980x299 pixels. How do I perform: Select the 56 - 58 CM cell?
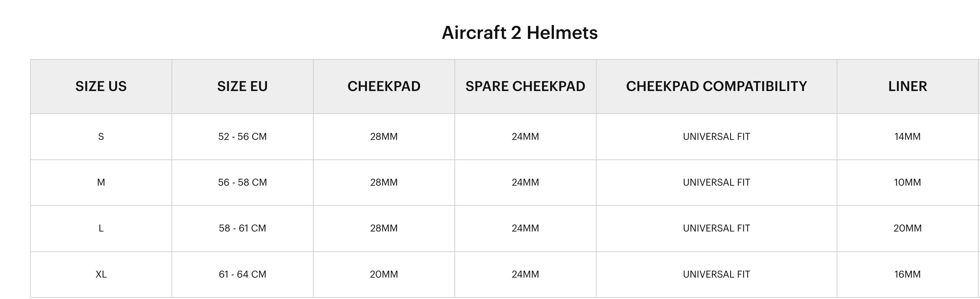[242, 183]
